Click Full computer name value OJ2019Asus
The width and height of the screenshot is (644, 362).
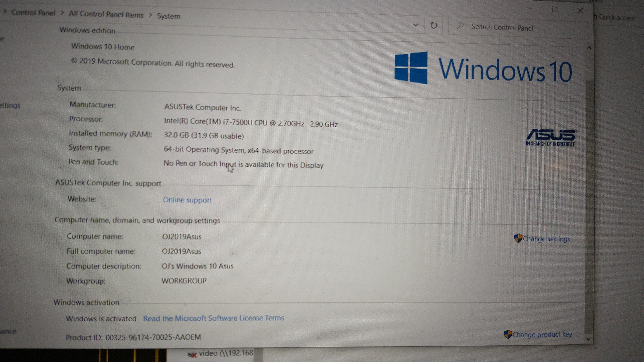[x=182, y=251]
